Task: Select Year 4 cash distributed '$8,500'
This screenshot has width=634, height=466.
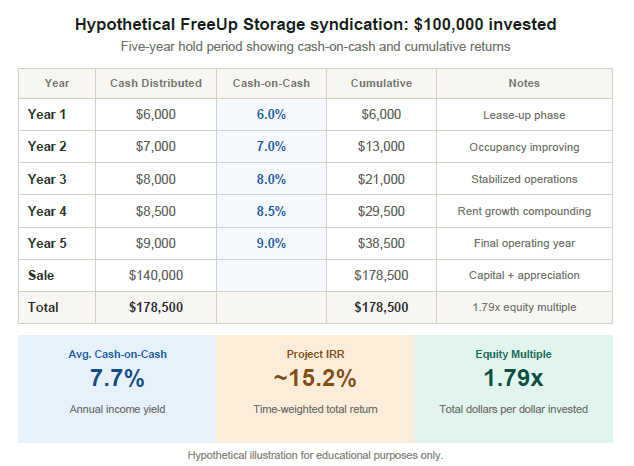Action: coord(156,211)
